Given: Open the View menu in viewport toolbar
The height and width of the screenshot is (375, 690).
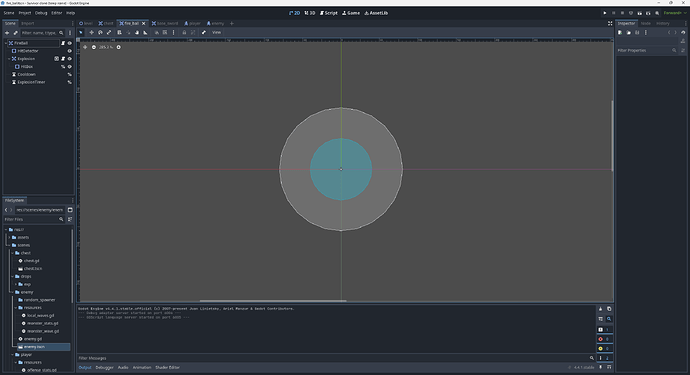Looking at the screenshot, I should 217,33.
